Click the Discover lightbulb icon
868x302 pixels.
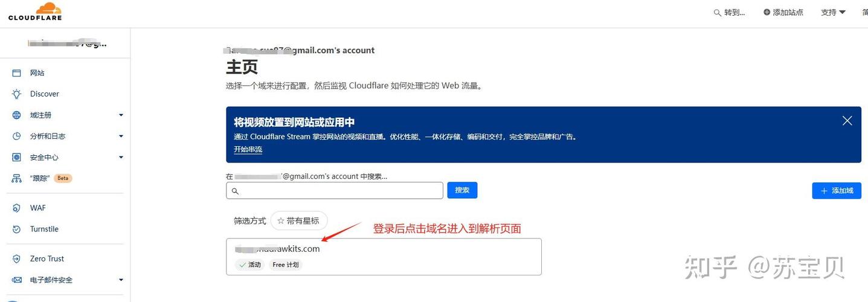pyautogui.click(x=17, y=94)
